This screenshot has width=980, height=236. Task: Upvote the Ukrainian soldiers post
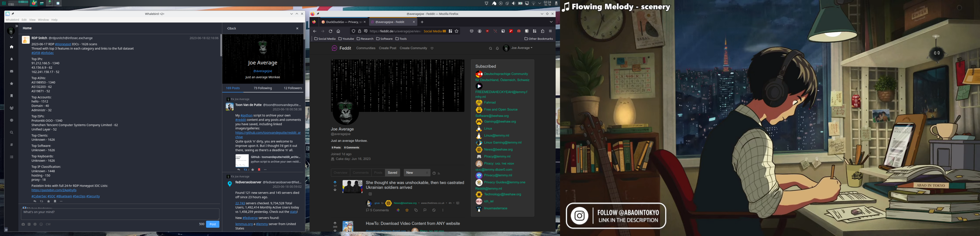point(335,182)
